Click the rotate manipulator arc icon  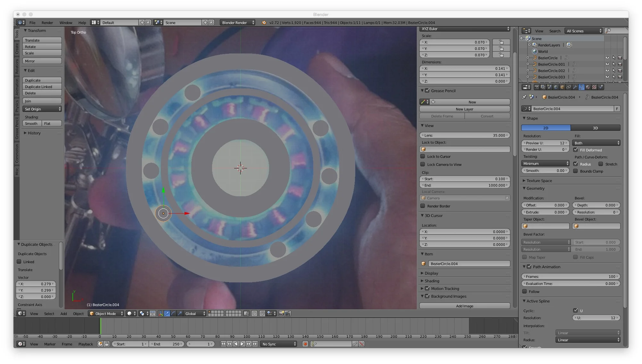tap(173, 314)
